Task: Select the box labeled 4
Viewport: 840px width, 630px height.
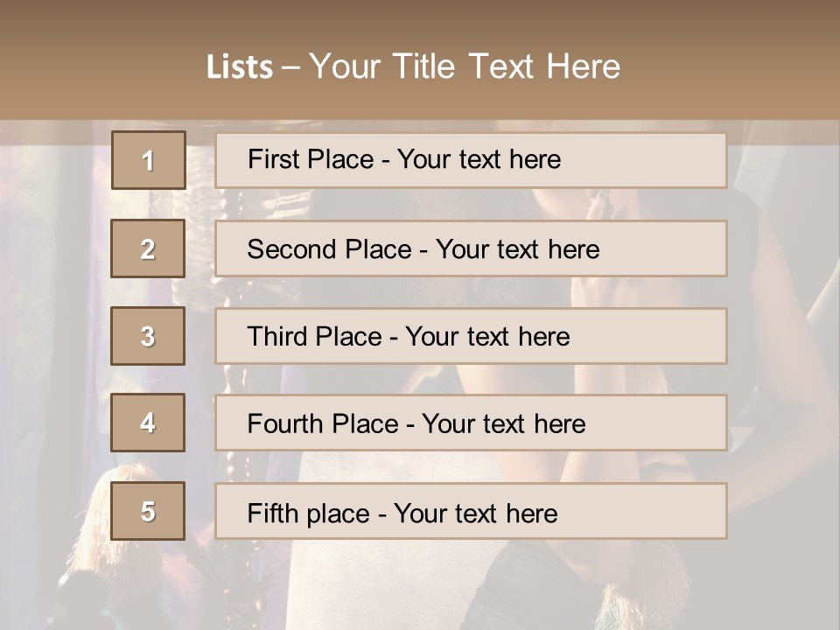Action: 148,423
